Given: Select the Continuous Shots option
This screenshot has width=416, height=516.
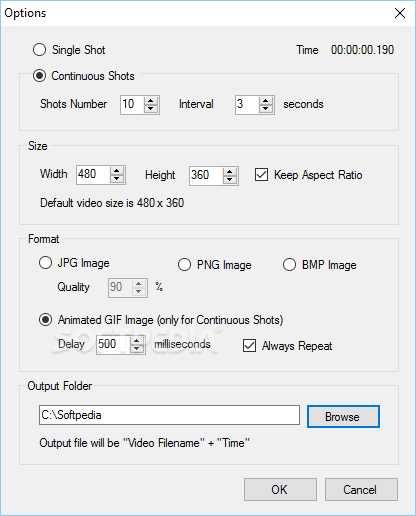Looking at the screenshot, I should 39,76.
